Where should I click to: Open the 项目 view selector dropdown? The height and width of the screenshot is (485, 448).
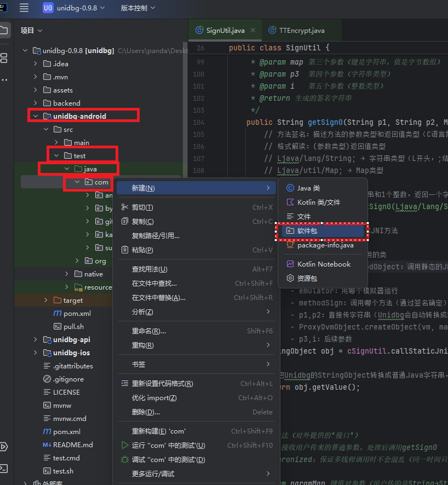pos(31,30)
